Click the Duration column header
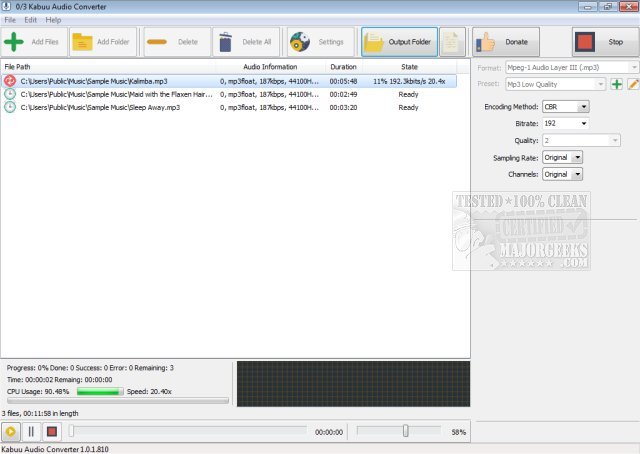640x454 pixels. [x=343, y=67]
